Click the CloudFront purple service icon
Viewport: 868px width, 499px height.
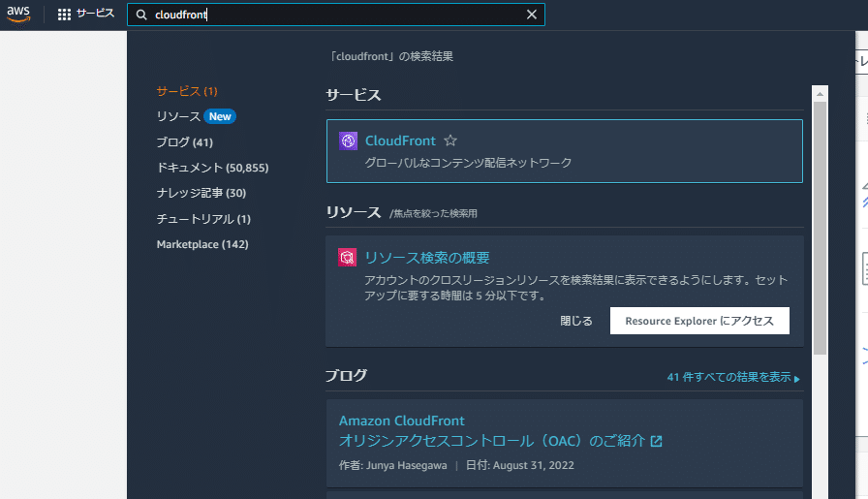coord(348,141)
